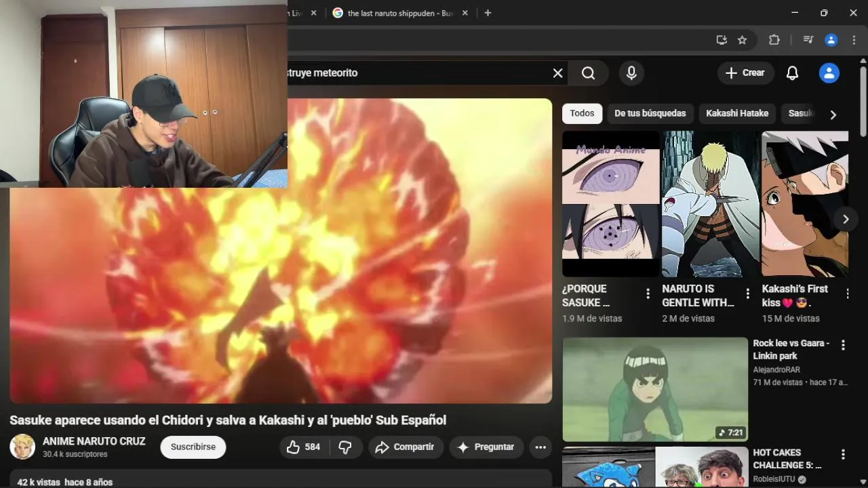Open 'NARUTO IS GENTLE WITH' short thumbnail
Viewport: 868px width, 488px height.
[x=710, y=203]
